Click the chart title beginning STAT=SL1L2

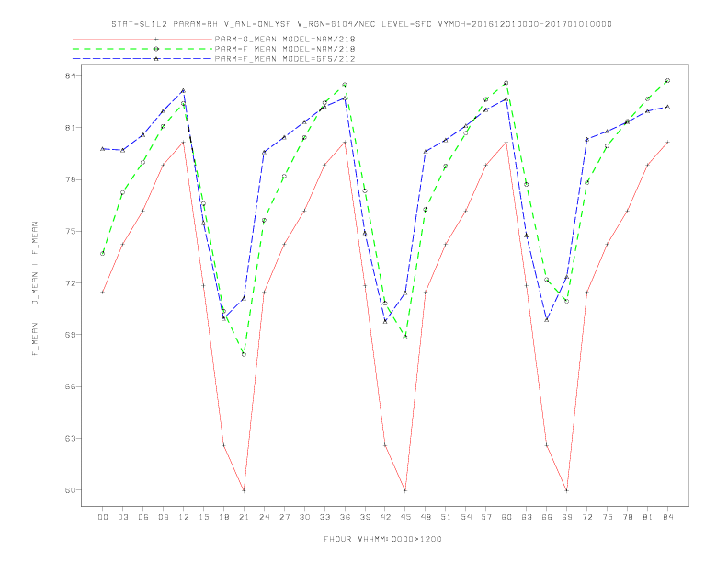pyautogui.click(x=361, y=24)
